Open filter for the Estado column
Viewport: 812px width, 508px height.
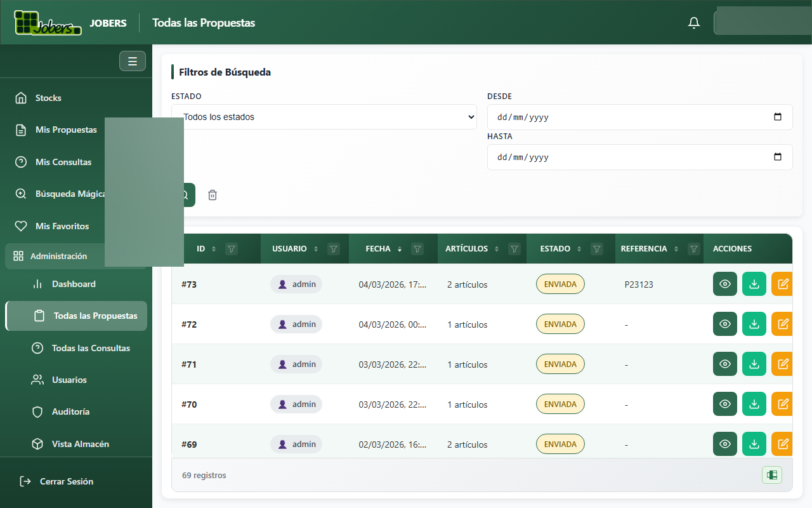click(x=596, y=249)
